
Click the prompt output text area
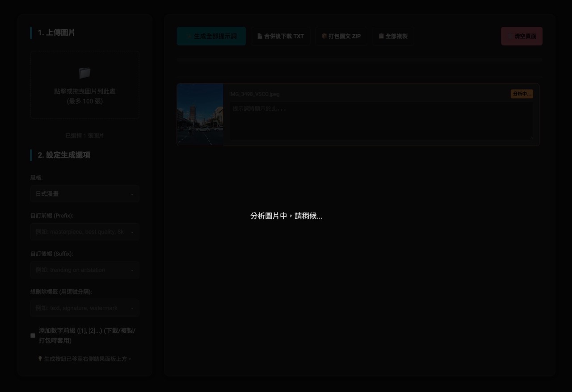tap(381, 121)
